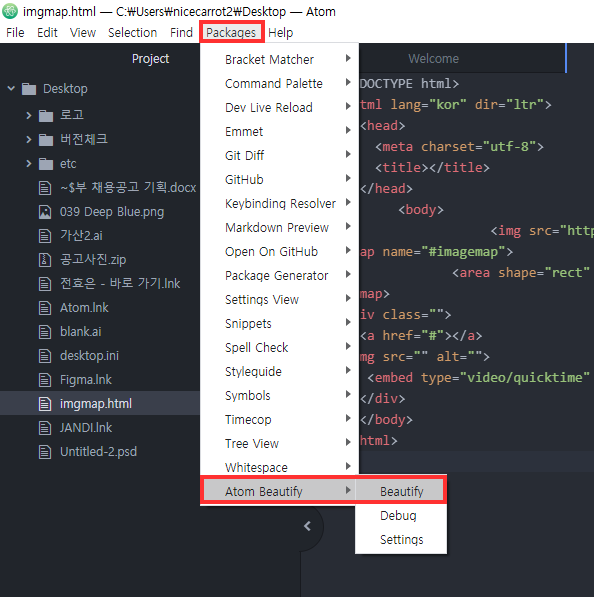The height and width of the screenshot is (597, 594).
Task: Open Dev Live Reload submenu
Action: [x=279, y=107]
